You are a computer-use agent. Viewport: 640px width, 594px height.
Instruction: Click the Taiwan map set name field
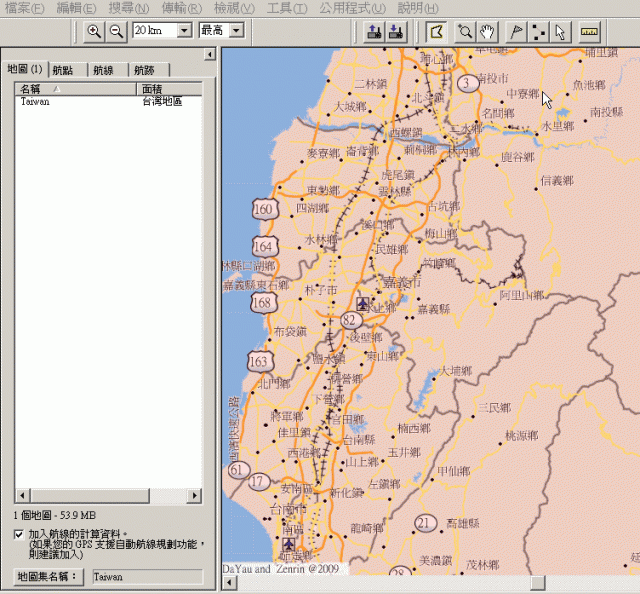pos(147,576)
